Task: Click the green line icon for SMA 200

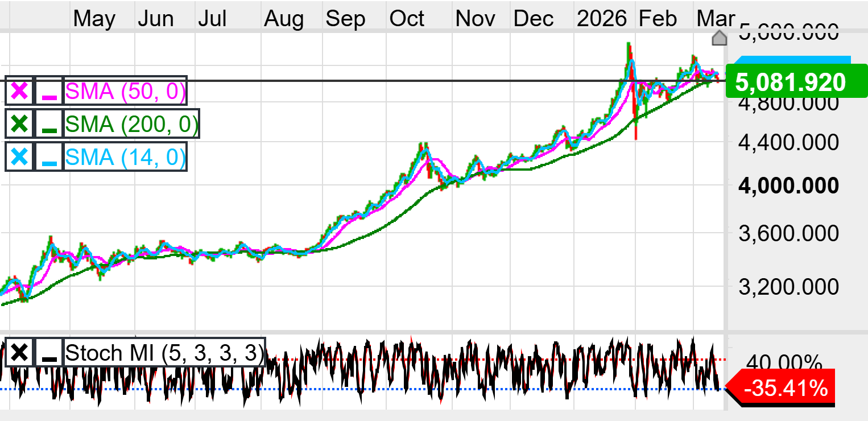Action: tap(49, 124)
